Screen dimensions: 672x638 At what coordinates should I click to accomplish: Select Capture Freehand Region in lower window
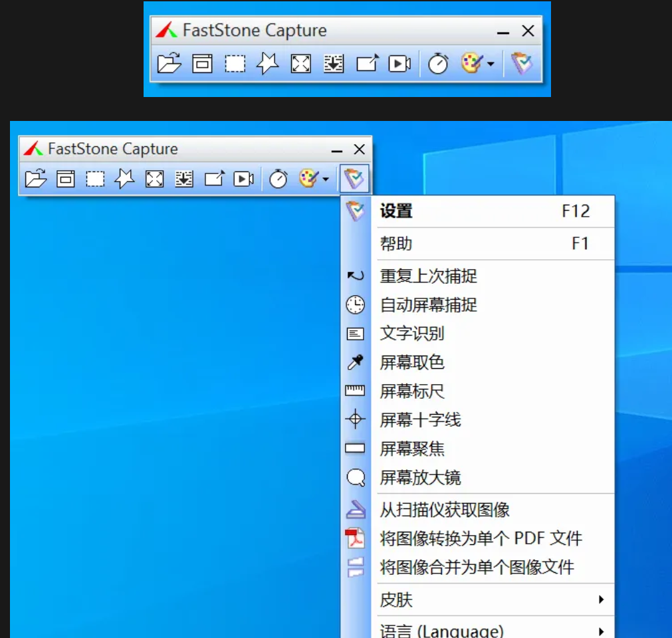pos(124,179)
